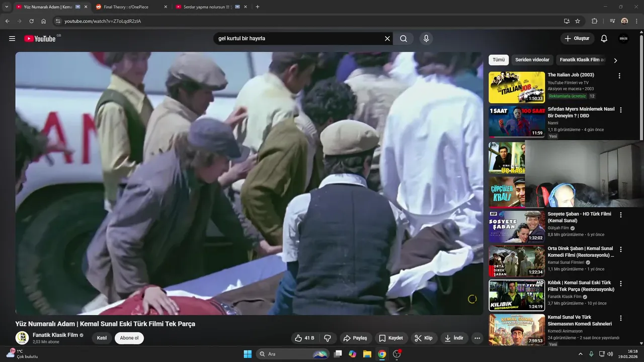Open the clock and date panel
This screenshot has height=362, width=644.
[628, 354]
